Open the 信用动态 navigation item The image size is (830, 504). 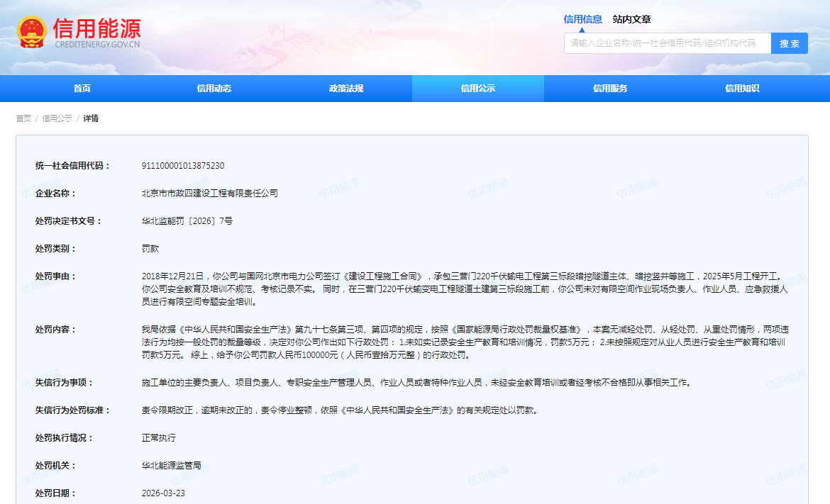click(x=214, y=89)
